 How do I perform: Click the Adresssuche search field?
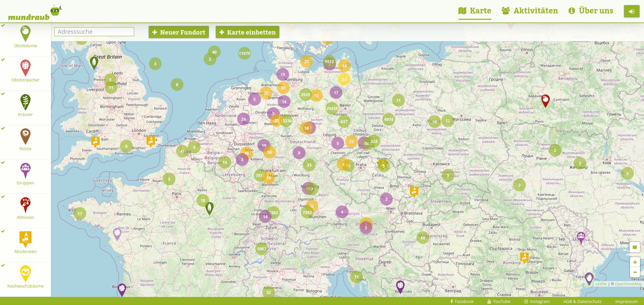tap(94, 32)
